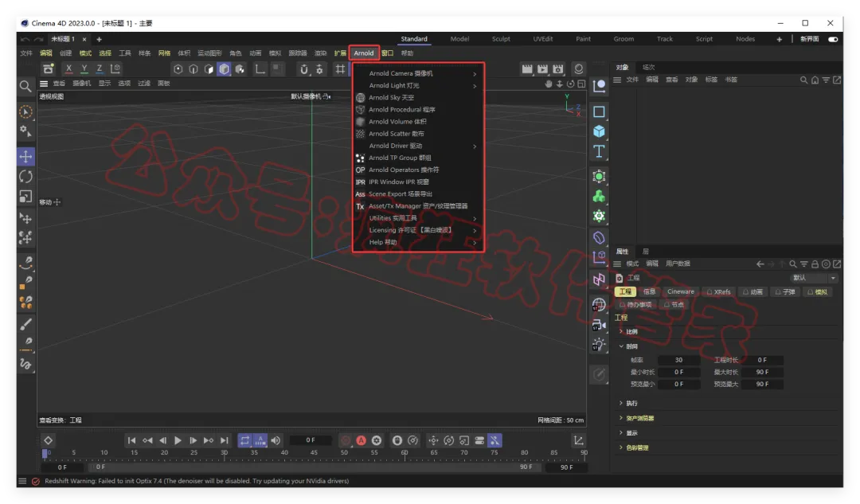
Task: Toggle the Y axis lock
Action: [84, 69]
